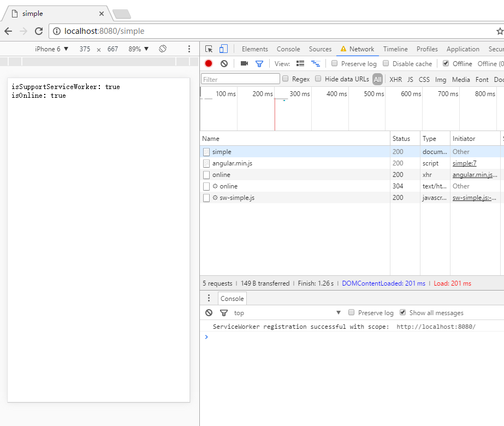
Task: Select the online 304 service worker row
Action: pos(352,186)
